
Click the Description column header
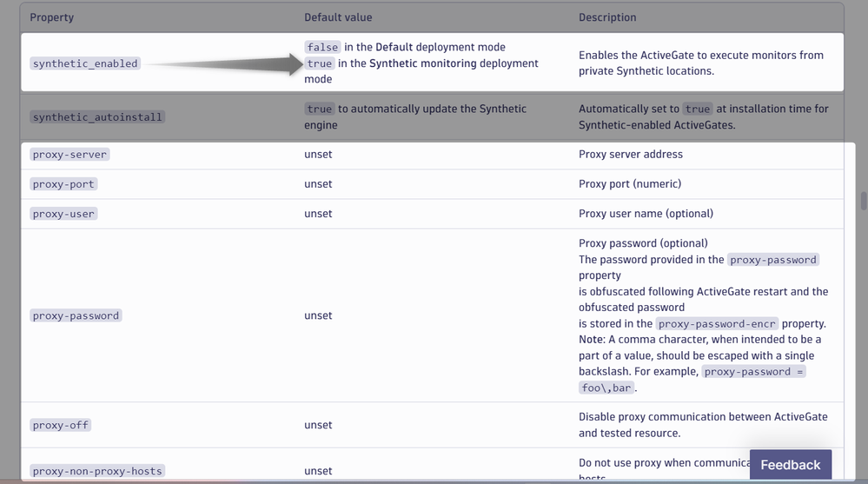[607, 17]
